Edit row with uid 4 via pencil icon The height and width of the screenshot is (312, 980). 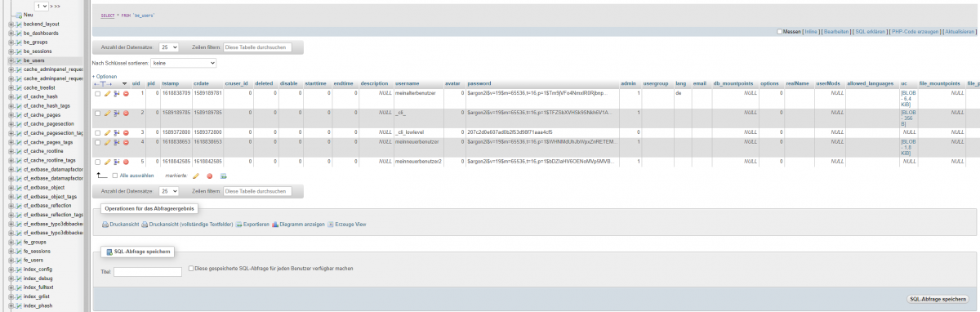click(107, 142)
